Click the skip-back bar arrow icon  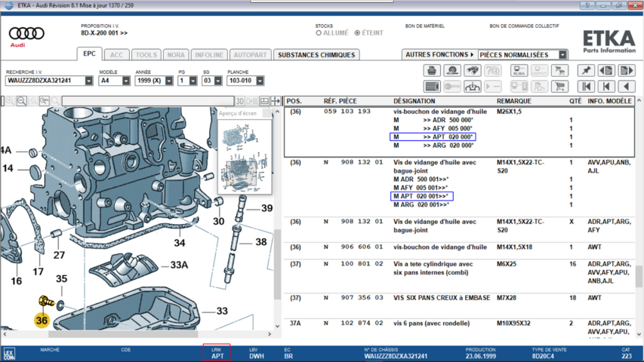[x=606, y=87]
